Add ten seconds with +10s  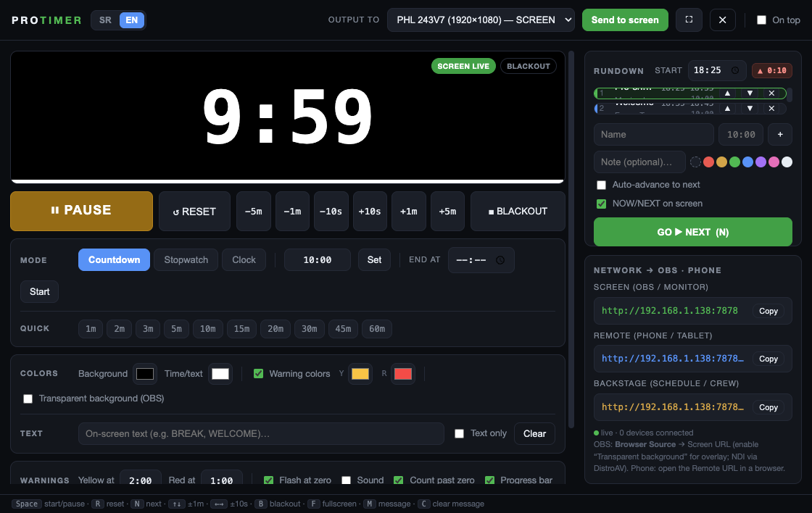coord(370,211)
